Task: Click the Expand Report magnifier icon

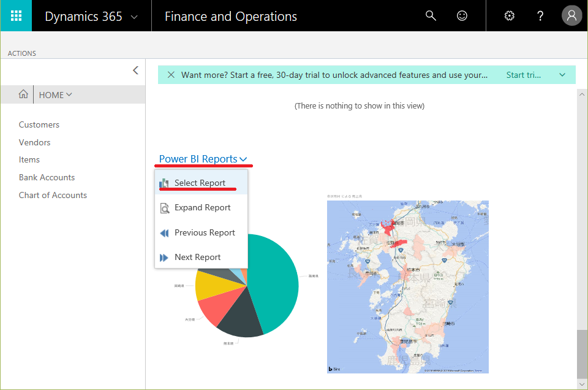Action: coord(165,208)
